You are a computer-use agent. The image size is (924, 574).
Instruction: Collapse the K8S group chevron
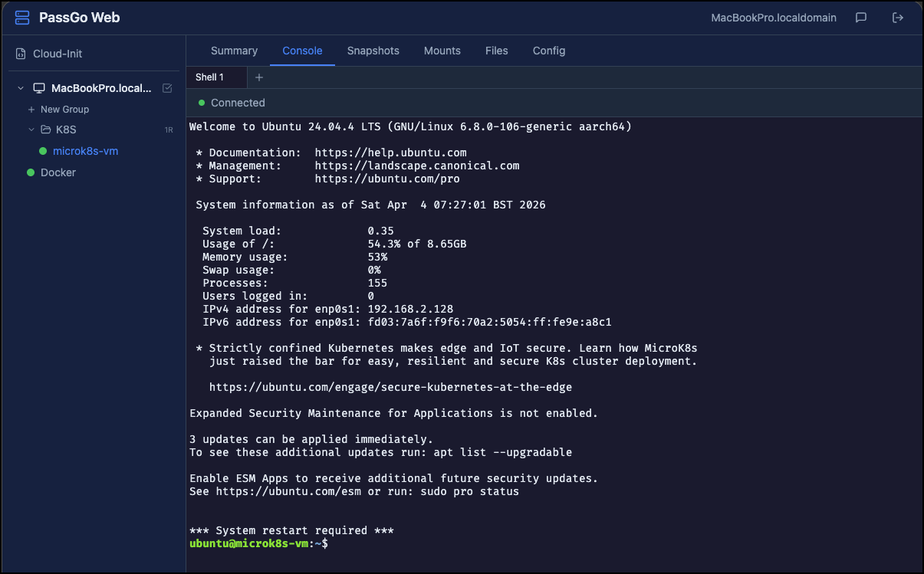click(31, 130)
